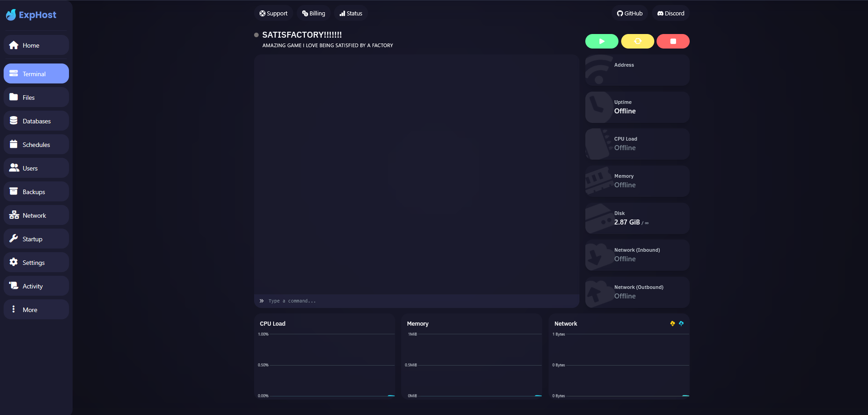Open the Users sidebar label
The image size is (868, 415).
30,168
